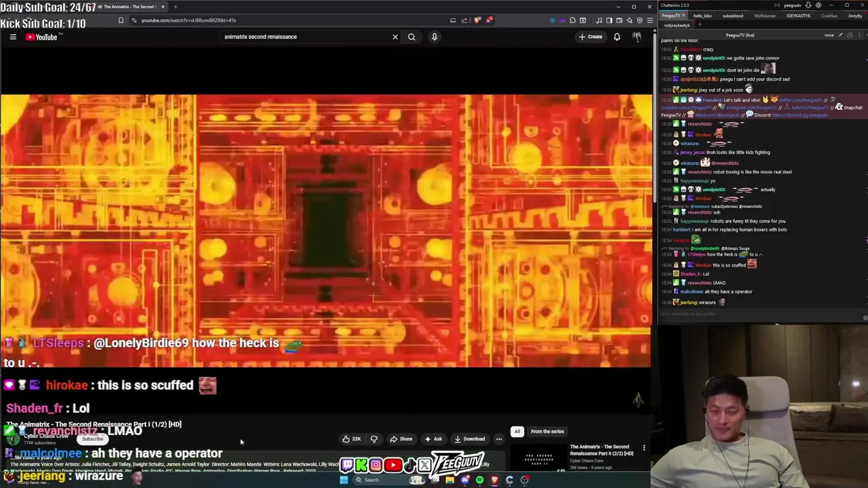Open the Windows Start button
Screen dimensions: 868x488
click(x=344, y=480)
